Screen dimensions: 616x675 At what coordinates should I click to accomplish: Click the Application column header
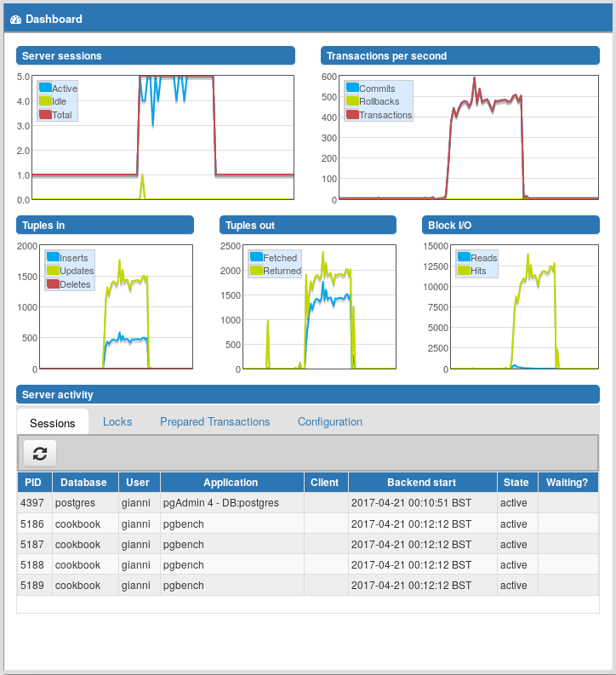(232, 483)
